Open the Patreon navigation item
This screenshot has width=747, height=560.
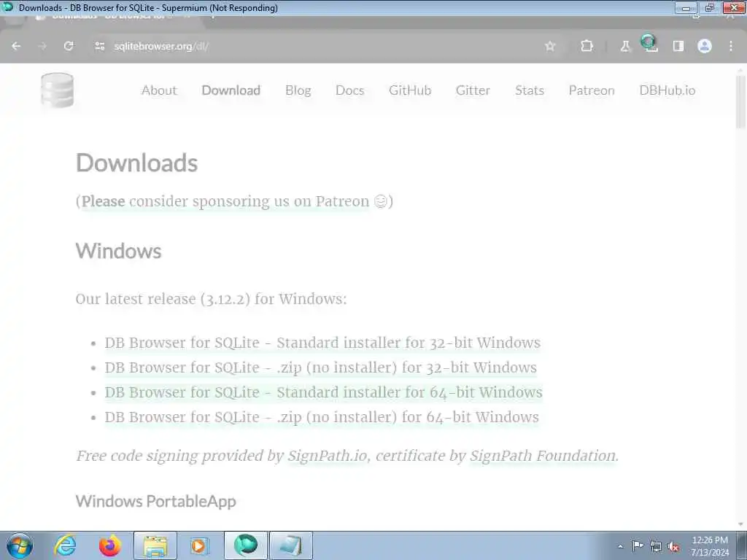click(592, 90)
